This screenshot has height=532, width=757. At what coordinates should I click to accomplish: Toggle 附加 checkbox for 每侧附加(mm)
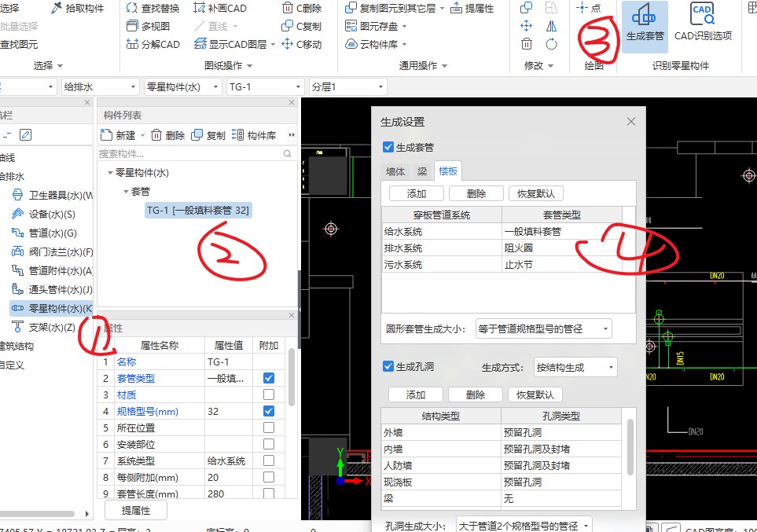point(268,477)
